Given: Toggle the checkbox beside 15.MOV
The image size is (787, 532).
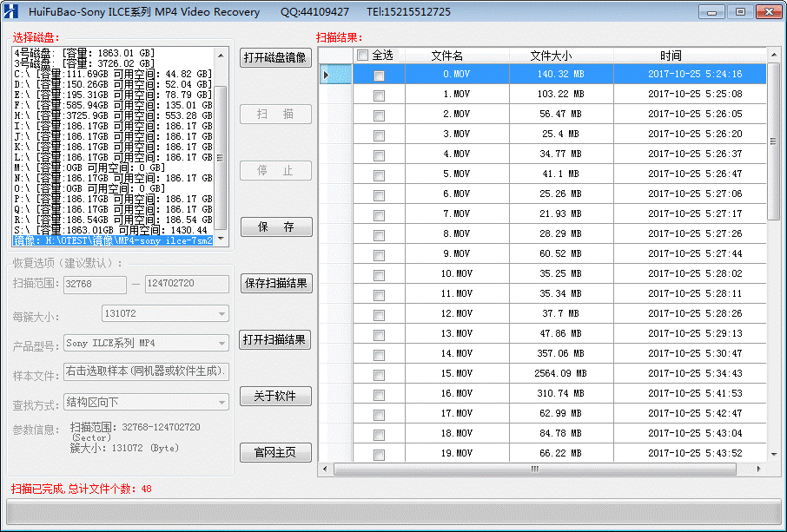Looking at the screenshot, I should (x=379, y=375).
